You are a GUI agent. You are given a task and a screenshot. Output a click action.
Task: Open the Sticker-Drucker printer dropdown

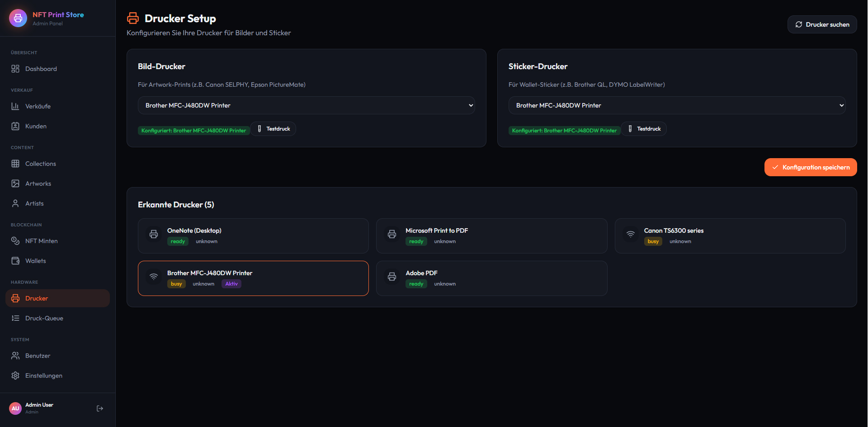pyautogui.click(x=677, y=105)
